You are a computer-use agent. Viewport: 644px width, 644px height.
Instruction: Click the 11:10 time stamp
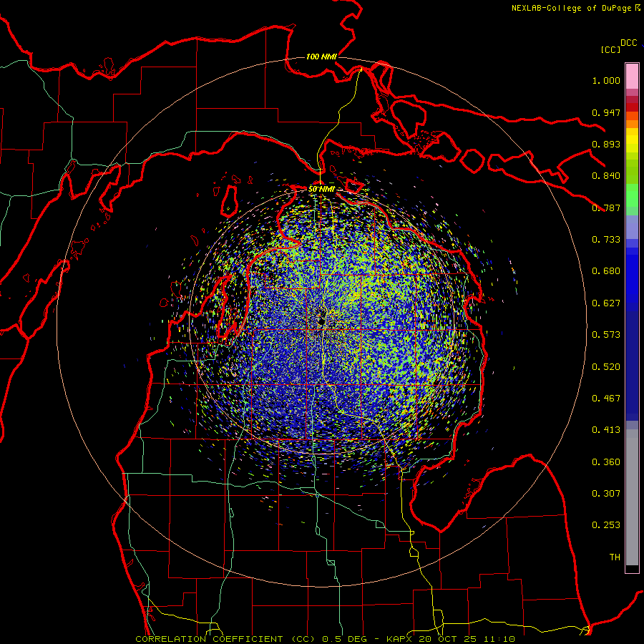[x=498, y=639]
